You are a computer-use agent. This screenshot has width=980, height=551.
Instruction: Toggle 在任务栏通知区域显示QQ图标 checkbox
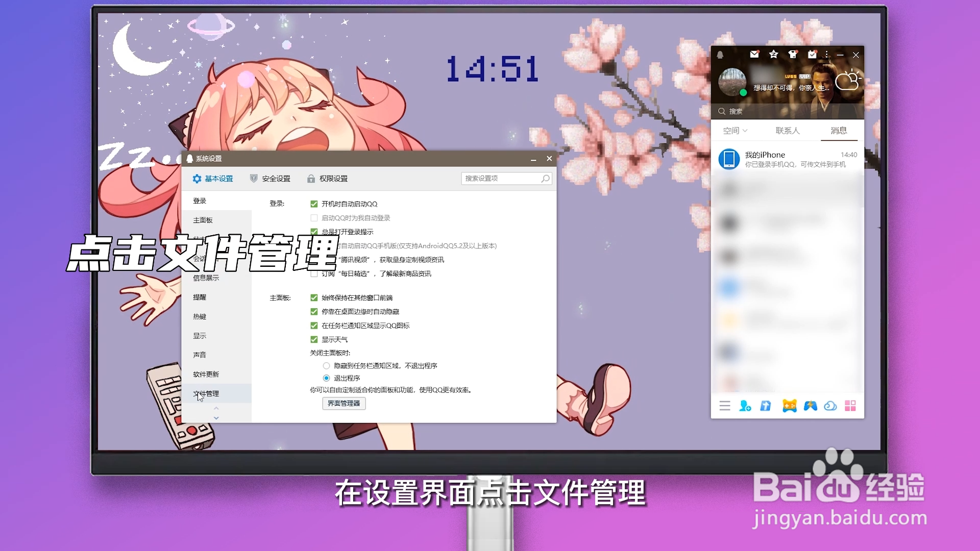point(314,325)
